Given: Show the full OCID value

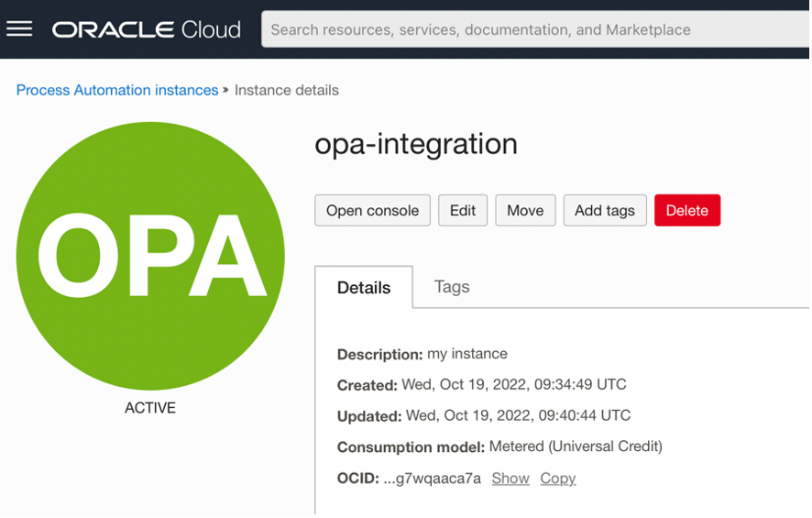Looking at the screenshot, I should point(510,478).
